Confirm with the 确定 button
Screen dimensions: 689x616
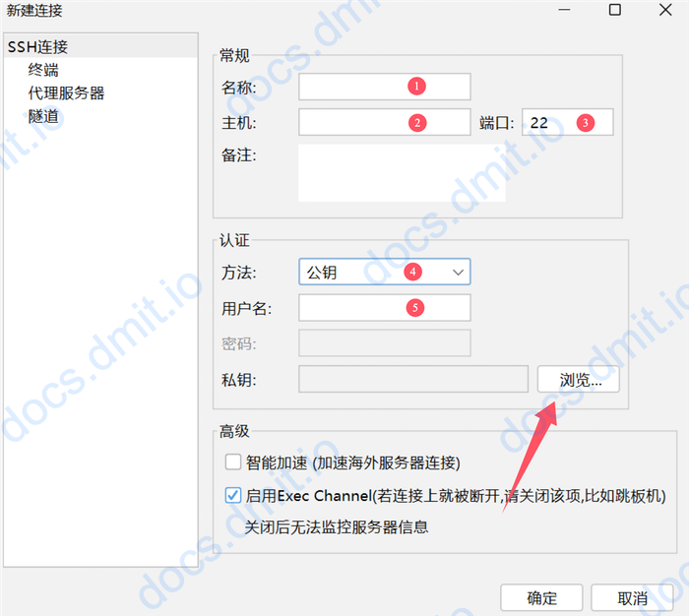[541, 597]
